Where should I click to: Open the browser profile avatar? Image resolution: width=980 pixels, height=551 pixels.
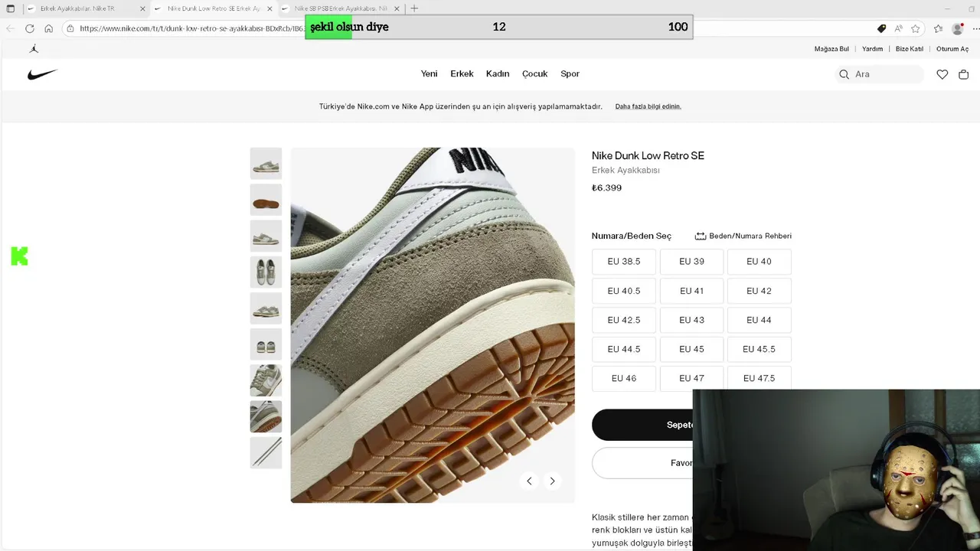pyautogui.click(x=957, y=28)
